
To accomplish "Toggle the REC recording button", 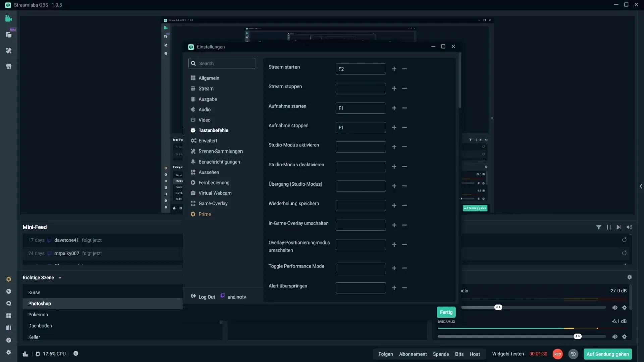I will point(558,354).
